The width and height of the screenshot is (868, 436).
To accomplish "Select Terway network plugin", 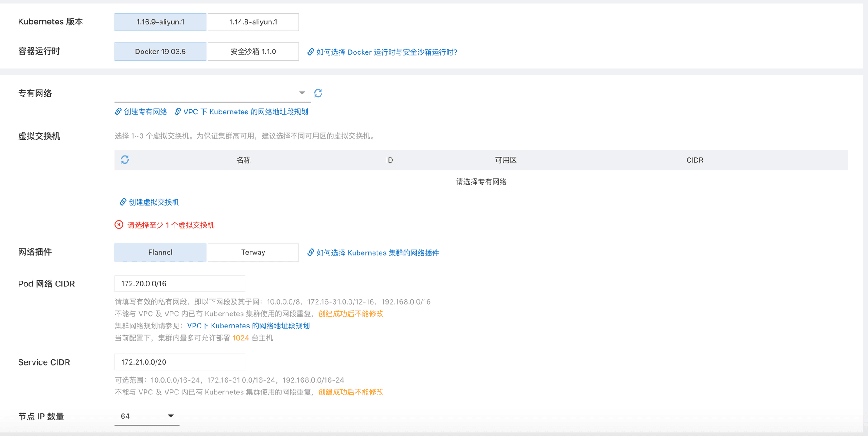I will tap(253, 252).
